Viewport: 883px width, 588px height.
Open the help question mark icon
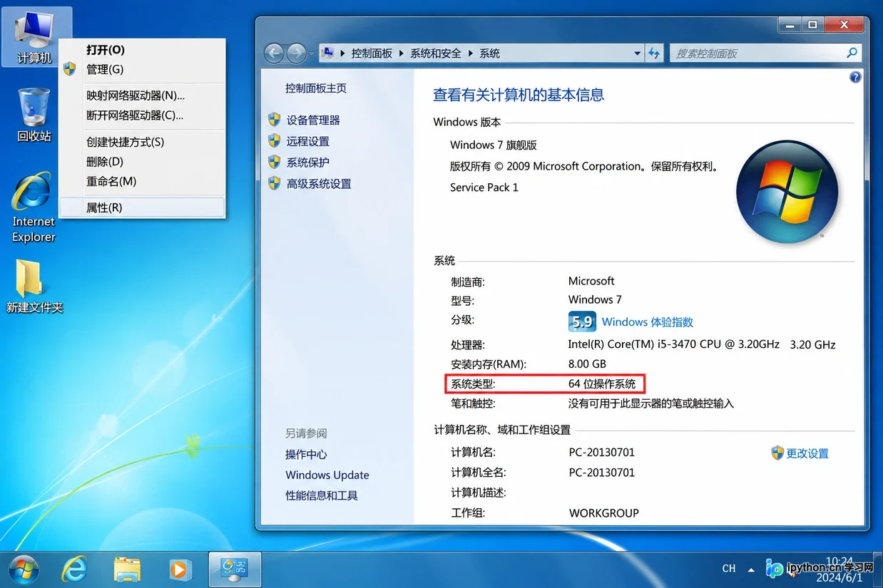(x=856, y=78)
